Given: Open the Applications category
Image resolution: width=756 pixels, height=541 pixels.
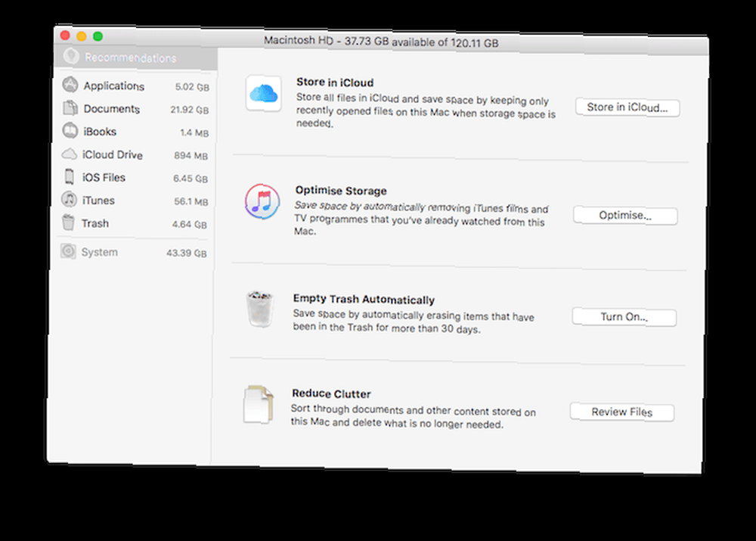Looking at the screenshot, I should tap(136, 86).
